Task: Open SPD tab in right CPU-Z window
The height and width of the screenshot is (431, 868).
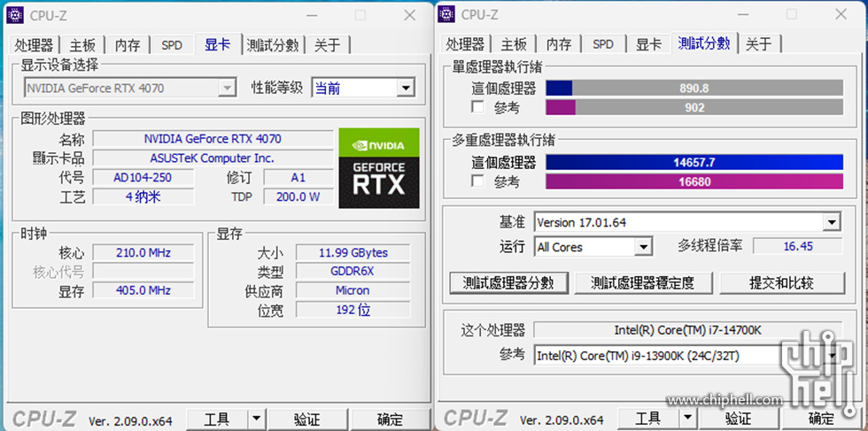Action: click(603, 45)
